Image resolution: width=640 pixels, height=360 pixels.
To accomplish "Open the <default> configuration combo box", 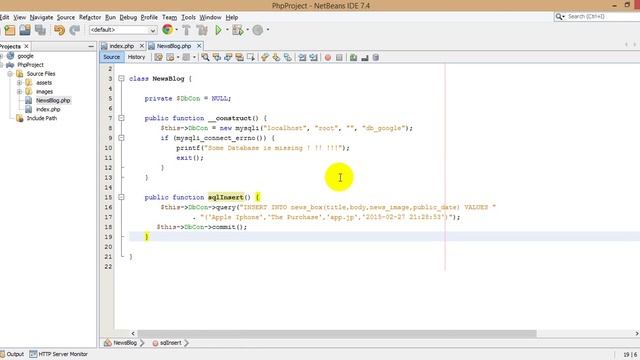I will pos(123,30).
